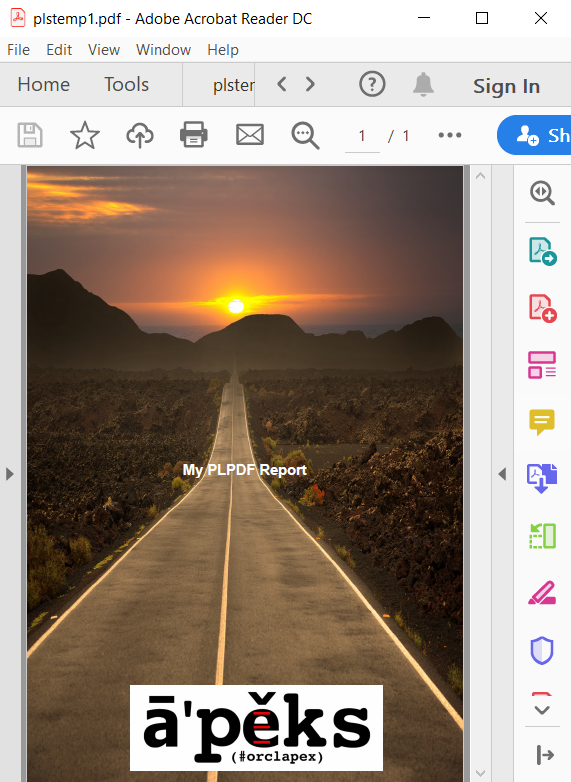Click the page number input field
The height and width of the screenshot is (782, 571).
tap(362, 136)
